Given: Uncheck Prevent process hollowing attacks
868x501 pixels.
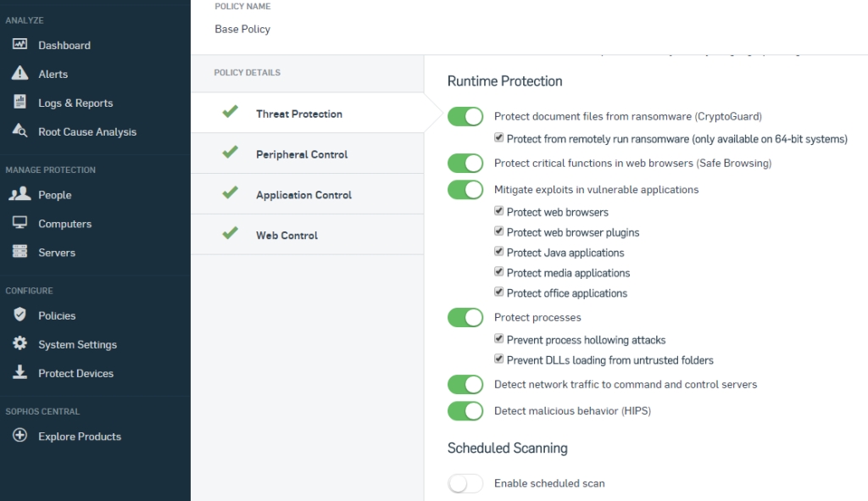Looking at the screenshot, I should click(x=499, y=340).
